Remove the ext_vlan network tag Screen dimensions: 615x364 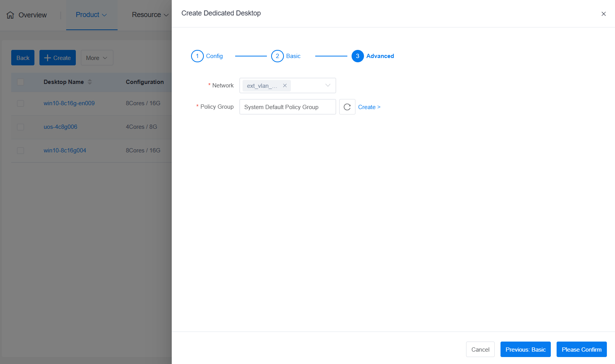[x=285, y=85]
